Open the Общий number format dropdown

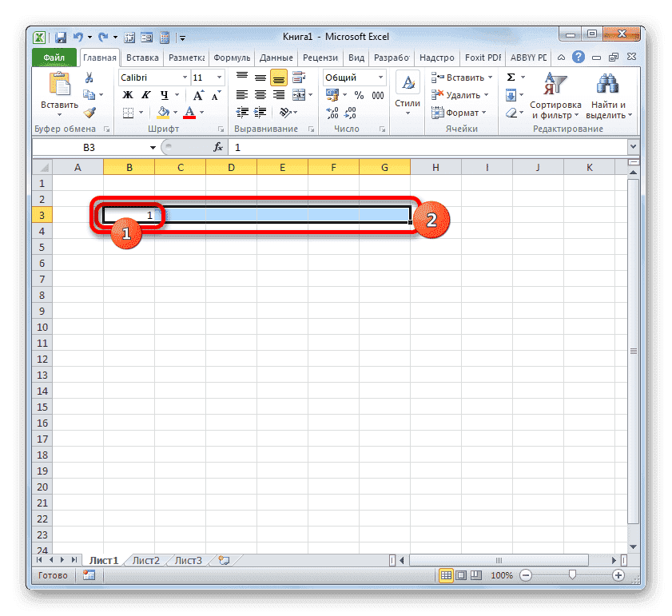point(381,77)
